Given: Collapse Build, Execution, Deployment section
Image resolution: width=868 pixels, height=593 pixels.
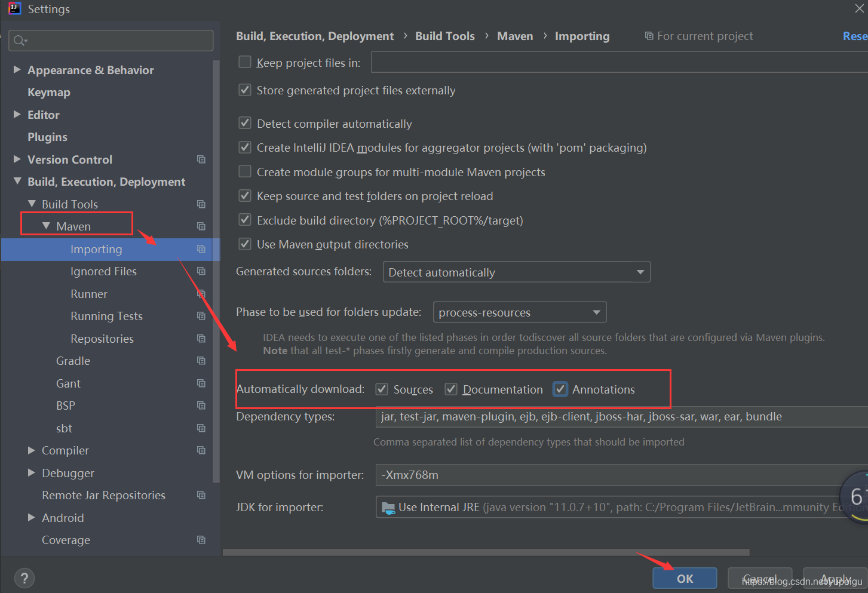Looking at the screenshot, I should [17, 181].
